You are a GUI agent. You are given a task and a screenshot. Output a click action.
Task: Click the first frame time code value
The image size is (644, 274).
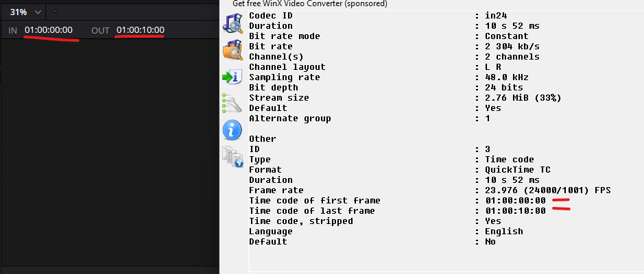click(x=515, y=200)
